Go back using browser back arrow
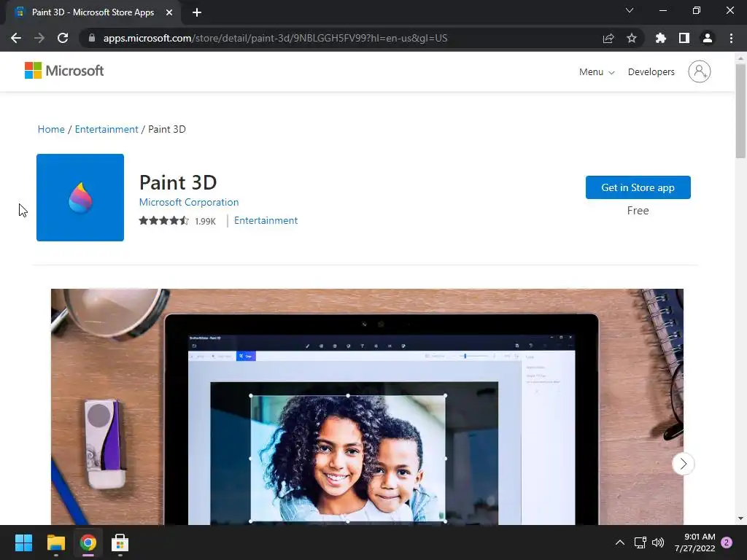This screenshot has height=560, width=747. 16,38
